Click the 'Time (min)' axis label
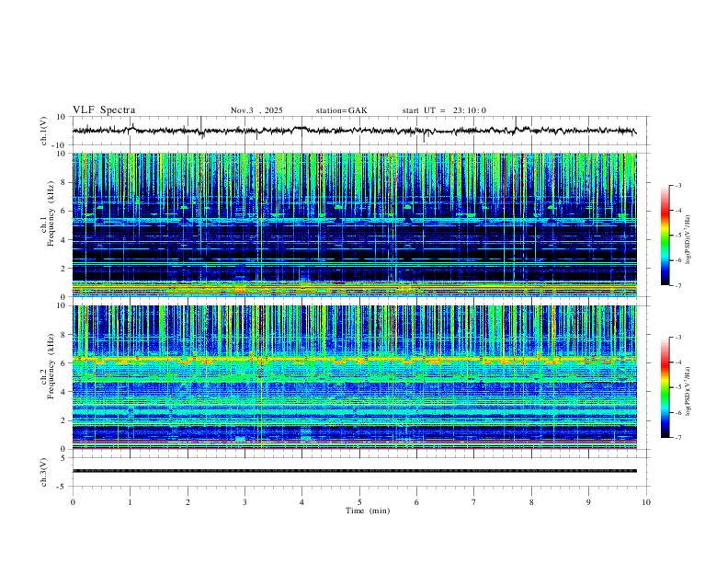This screenshot has height=563, width=728. pos(368,511)
